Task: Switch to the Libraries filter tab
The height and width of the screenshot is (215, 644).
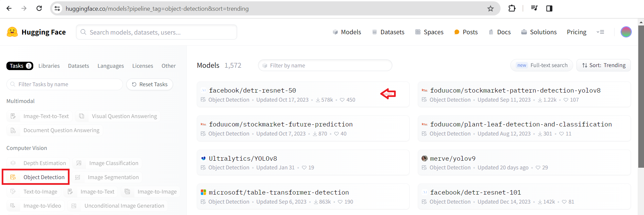Action: (49, 66)
